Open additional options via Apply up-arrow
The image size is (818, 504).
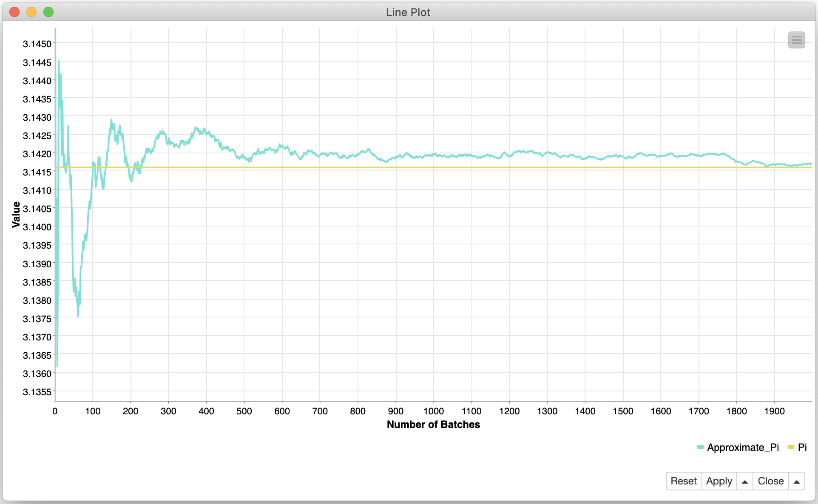click(x=745, y=481)
